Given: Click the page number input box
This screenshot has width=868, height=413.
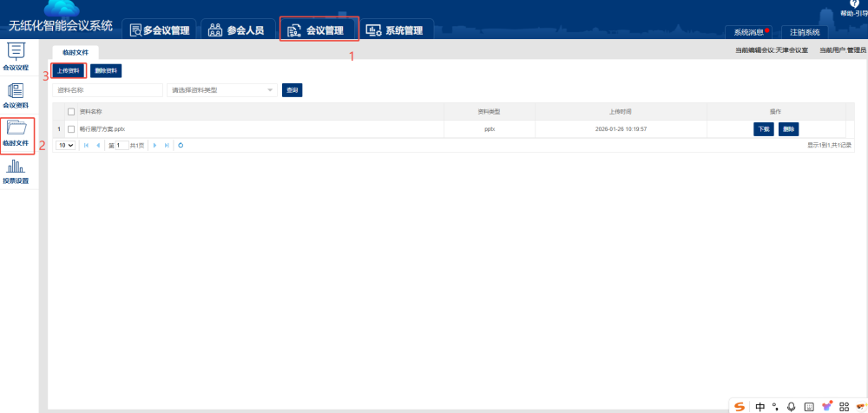Looking at the screenshot, I should 122,145.
